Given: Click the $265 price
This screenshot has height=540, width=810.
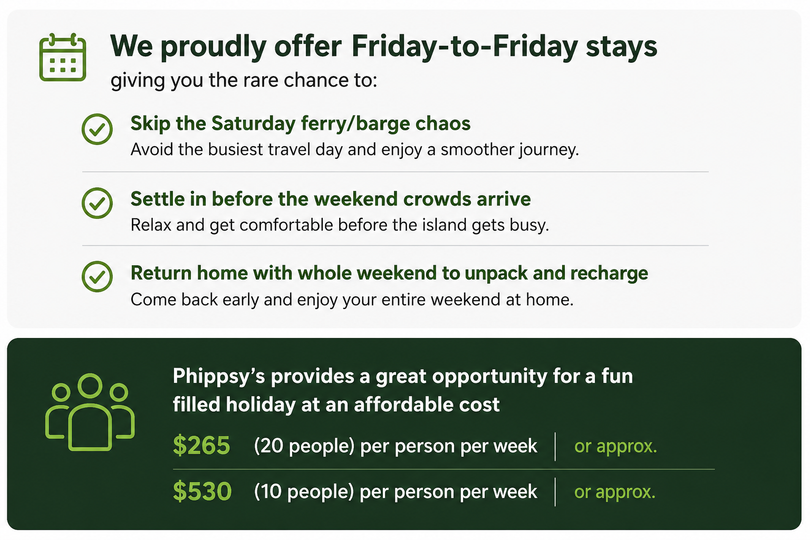Looking at the screenshot, I should [x=201, y=445].
